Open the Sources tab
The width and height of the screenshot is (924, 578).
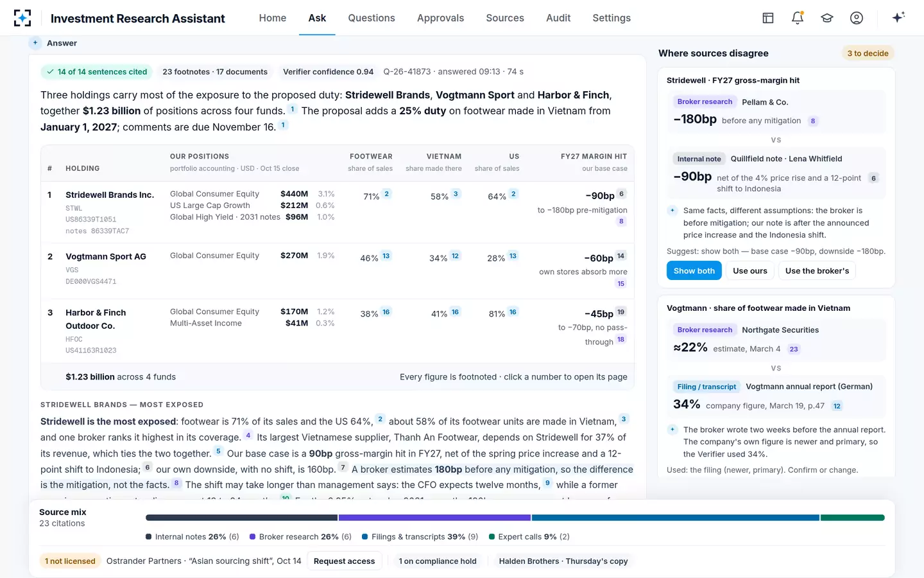click(505, 18)
